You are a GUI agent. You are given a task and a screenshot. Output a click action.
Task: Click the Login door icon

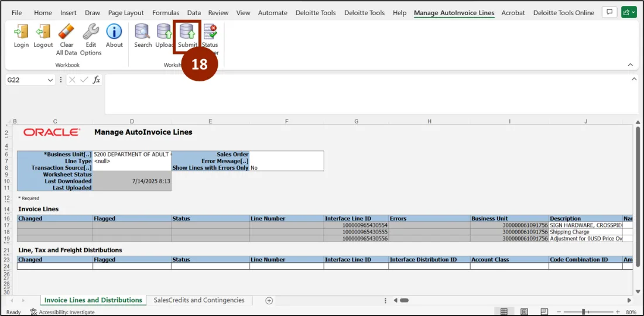pyautogui.click(x=21, y=32)
